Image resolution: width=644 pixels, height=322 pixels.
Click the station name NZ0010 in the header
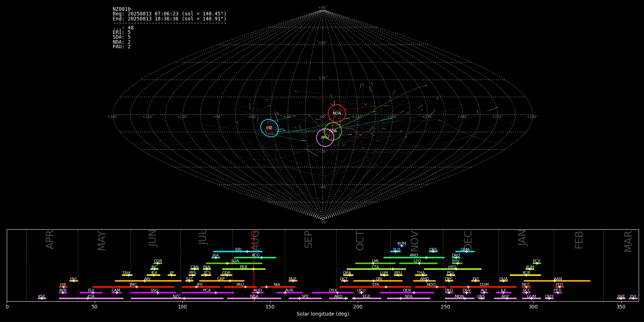(122, 9)
